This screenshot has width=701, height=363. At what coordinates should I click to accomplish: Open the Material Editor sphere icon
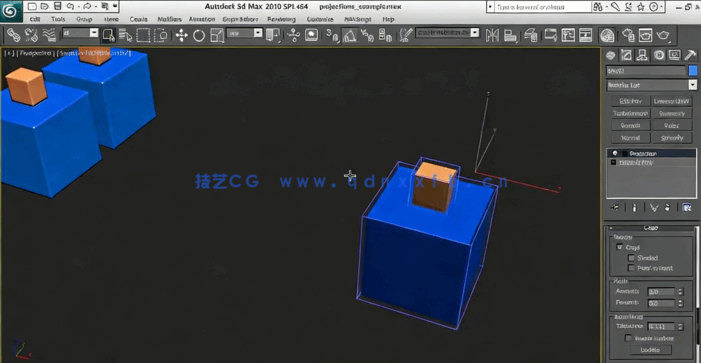607,35
